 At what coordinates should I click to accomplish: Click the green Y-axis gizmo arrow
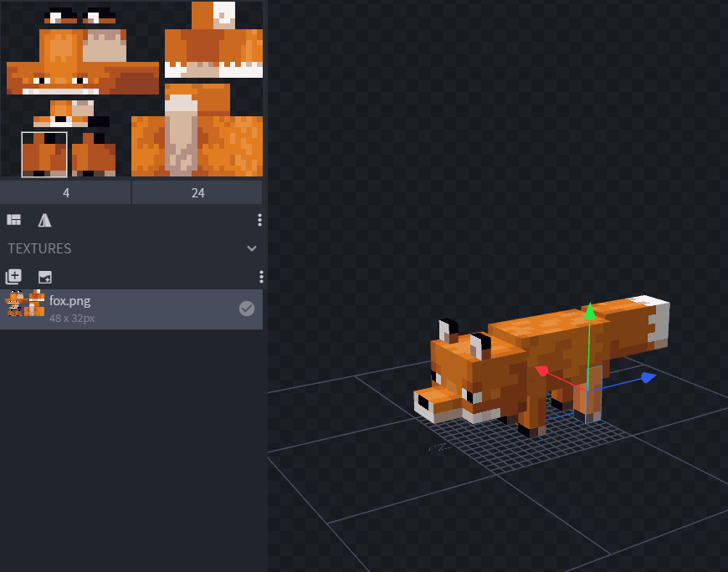(x=590, y=311)
